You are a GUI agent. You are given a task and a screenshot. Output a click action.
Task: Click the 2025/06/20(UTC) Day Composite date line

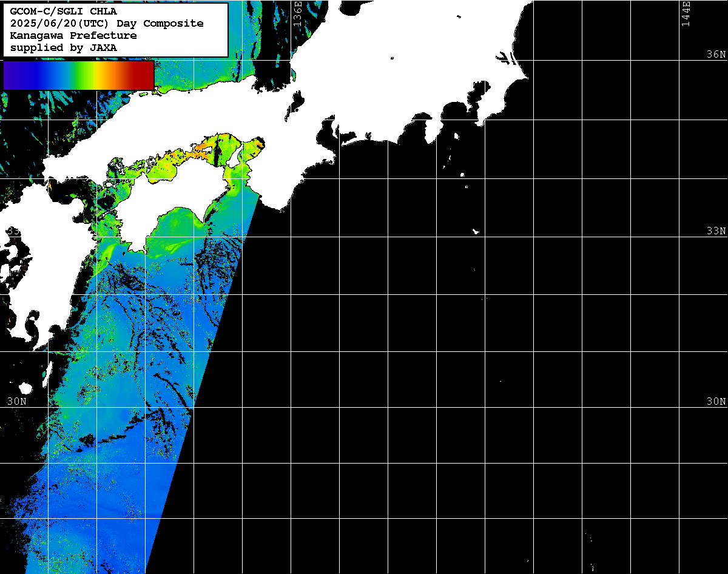tap(107, 23)
